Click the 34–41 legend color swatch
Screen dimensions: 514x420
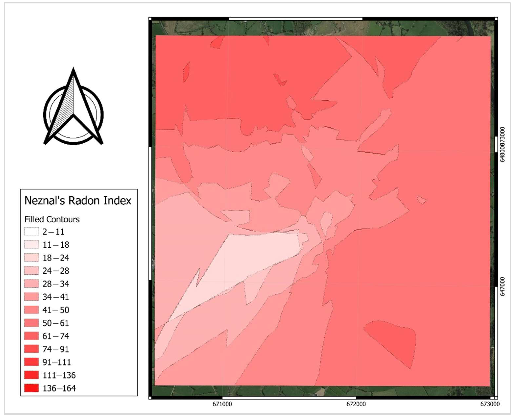[x=31, y=297]
